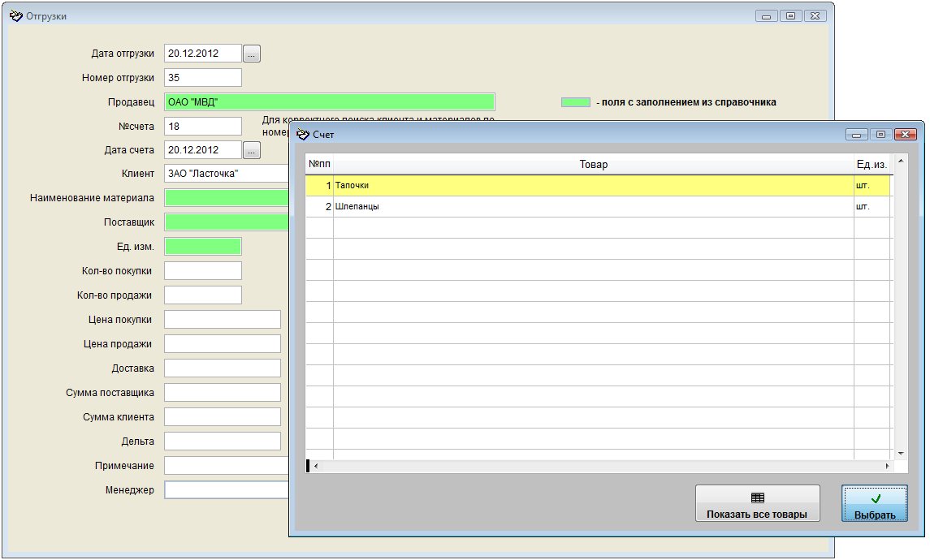The image size is (930, 560).
Task: Click the green legend color swatch
Action: coord(576,102)
